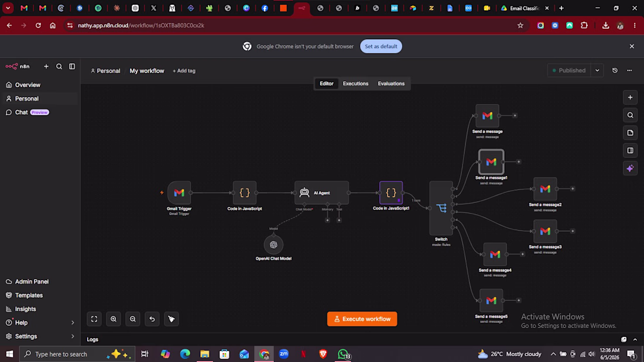Toggle the n8n sidebar panel

click(72, 66)
